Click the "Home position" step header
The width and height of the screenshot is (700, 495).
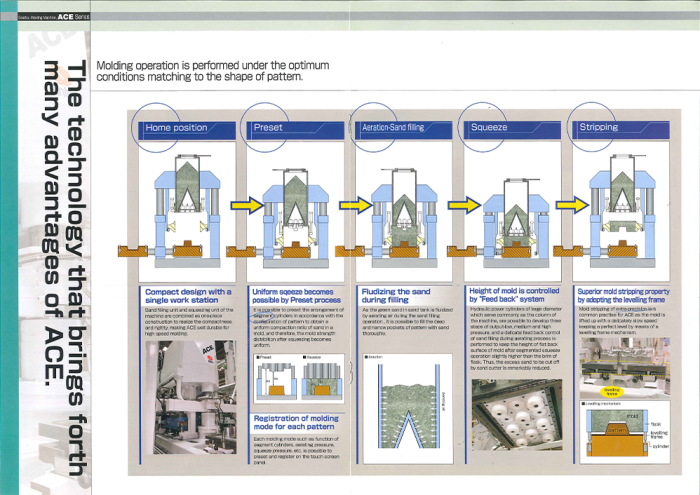pos(187,131)
